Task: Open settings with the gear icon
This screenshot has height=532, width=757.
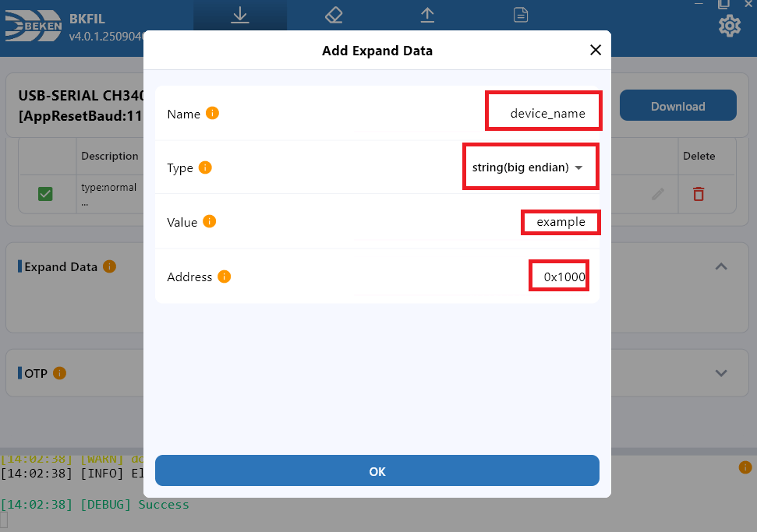Action: pos(730,26)
